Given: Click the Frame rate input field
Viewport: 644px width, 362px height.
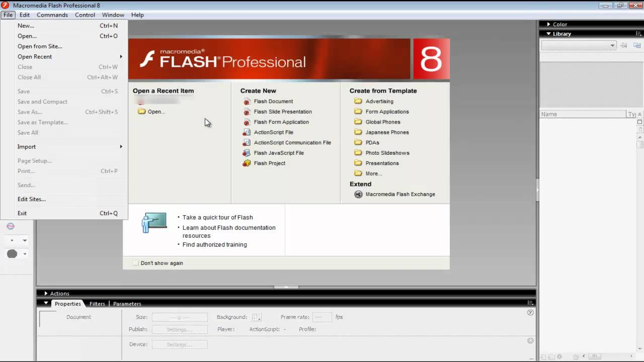Looking at the screenshot, I should click(322, 317).
